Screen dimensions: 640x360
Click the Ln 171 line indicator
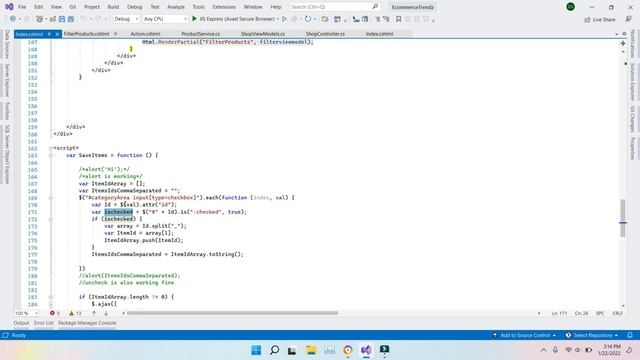pyautogui.click(x=560, y=313)
